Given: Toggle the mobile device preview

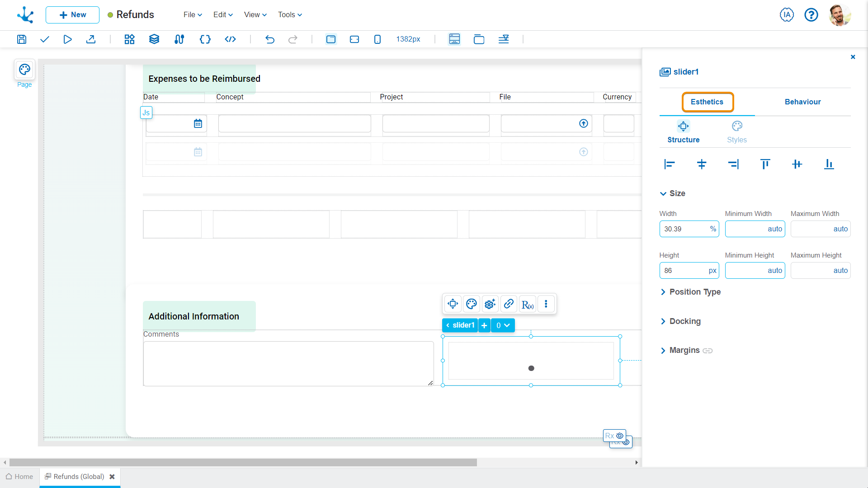Looking at the screenshot, I should click(x=377, y=39).
